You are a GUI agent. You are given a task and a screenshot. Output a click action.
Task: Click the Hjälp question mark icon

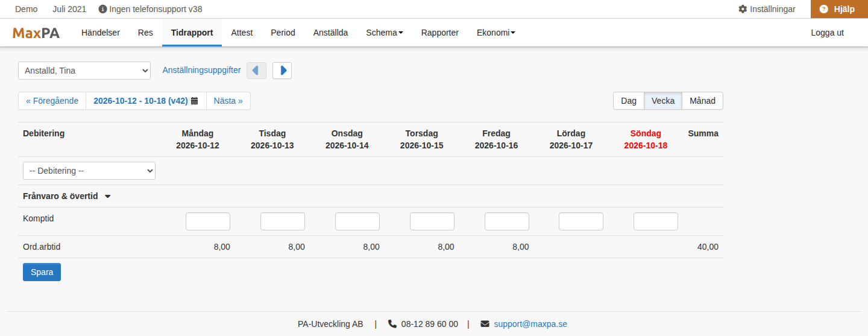click(x=824, y=9)
